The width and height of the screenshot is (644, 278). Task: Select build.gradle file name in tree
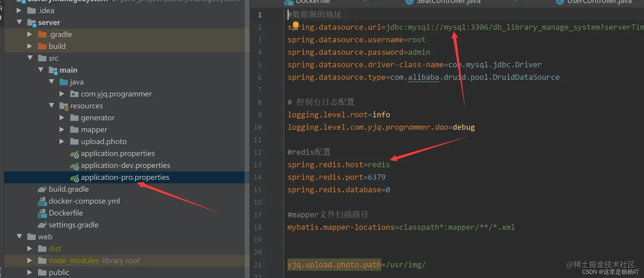(69, 189)
